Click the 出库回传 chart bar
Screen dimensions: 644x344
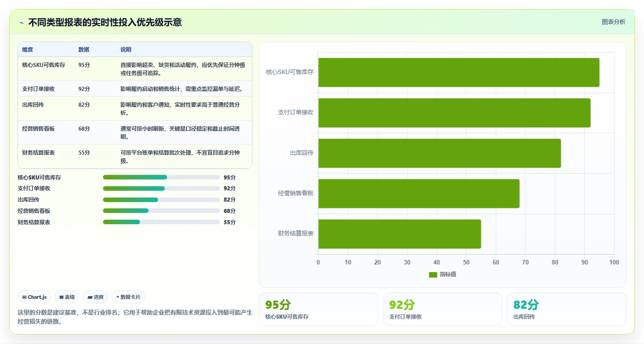[x=439, y=153]
